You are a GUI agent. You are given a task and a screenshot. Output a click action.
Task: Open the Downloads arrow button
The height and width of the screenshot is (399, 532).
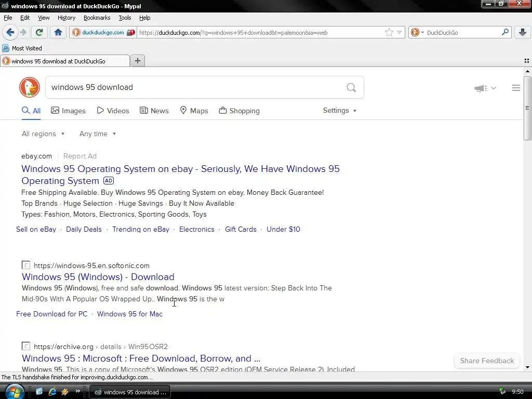point(523,33)
